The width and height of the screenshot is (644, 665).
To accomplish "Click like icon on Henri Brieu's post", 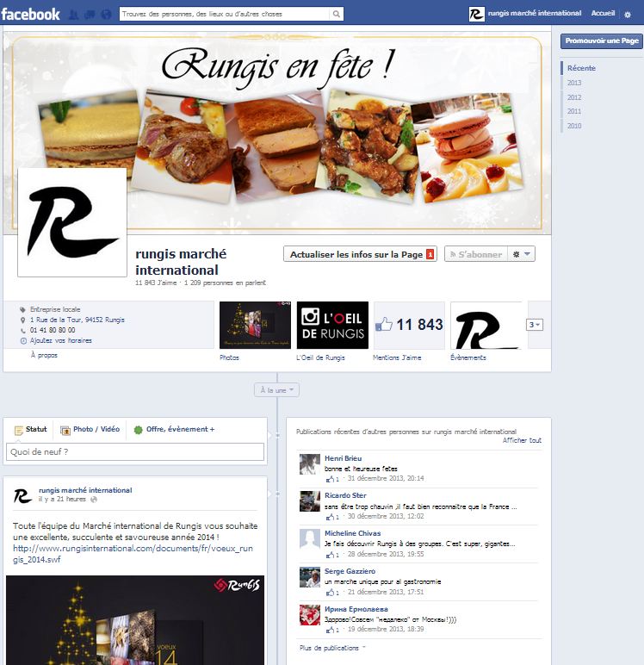I will click(x=330, y=479).
